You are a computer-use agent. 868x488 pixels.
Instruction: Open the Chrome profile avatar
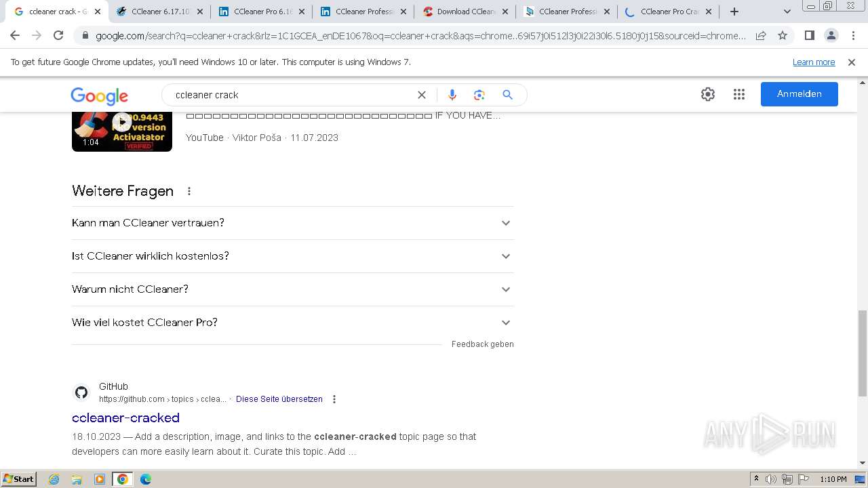[x=831, y=36]
